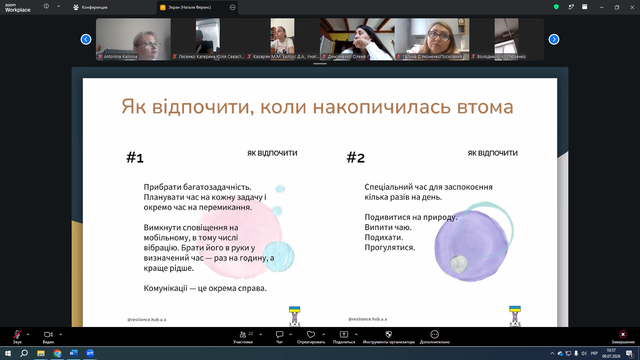Screen dimensions: 640x360
Task: Click the text 'Випити чаю.'
Action: [388, 227]
